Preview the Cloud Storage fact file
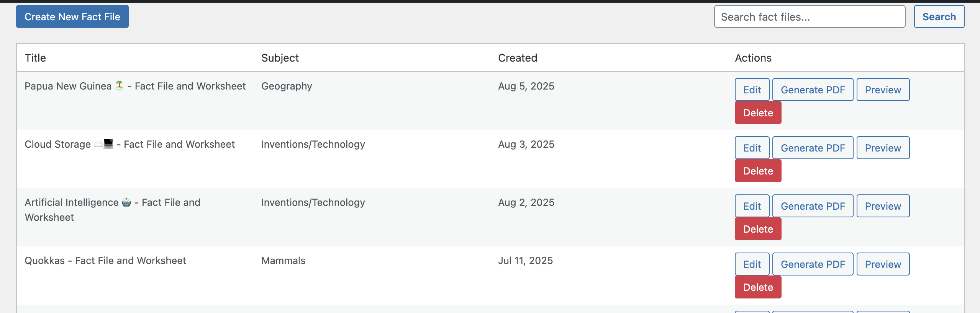 pyautogui.click(x=883, y=148)
